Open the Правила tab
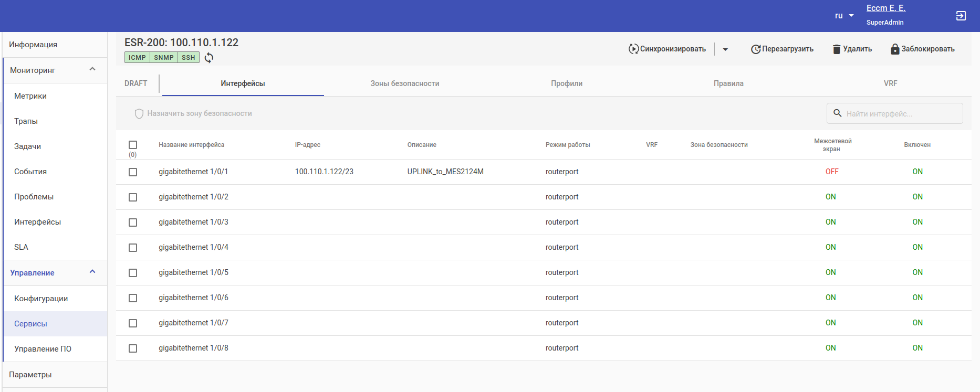Viewport: 980px width, 392px height. tap(728, 83)
